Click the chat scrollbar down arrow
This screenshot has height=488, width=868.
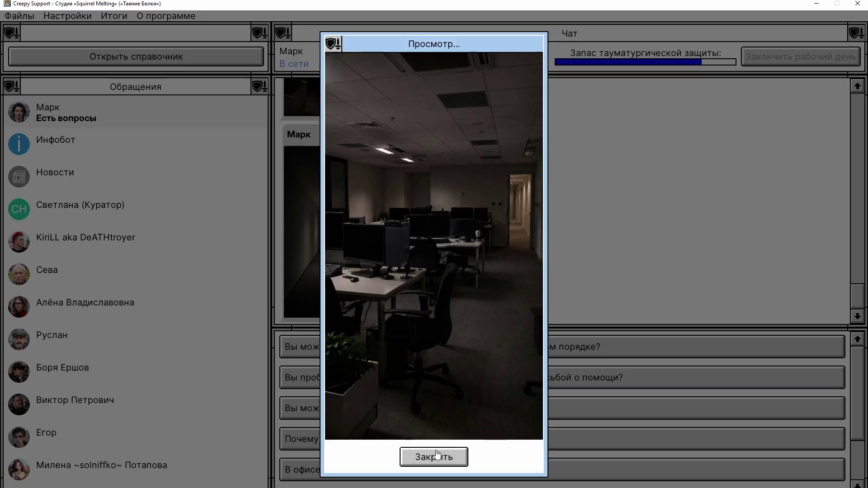857,316
